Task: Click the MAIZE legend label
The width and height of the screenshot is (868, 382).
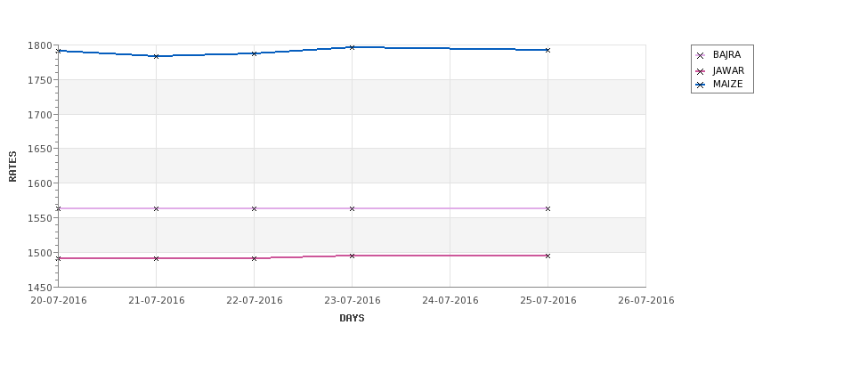Action: point(728,85)
